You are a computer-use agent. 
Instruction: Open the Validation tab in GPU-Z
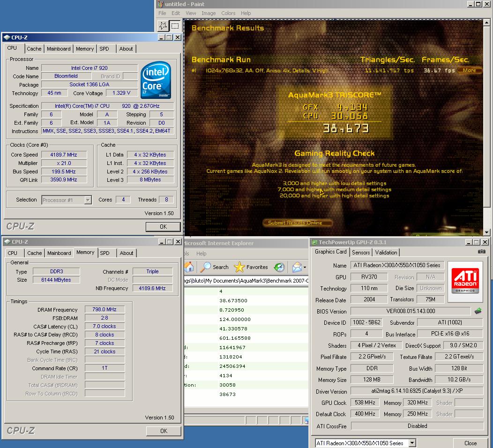tap(386, 253)
